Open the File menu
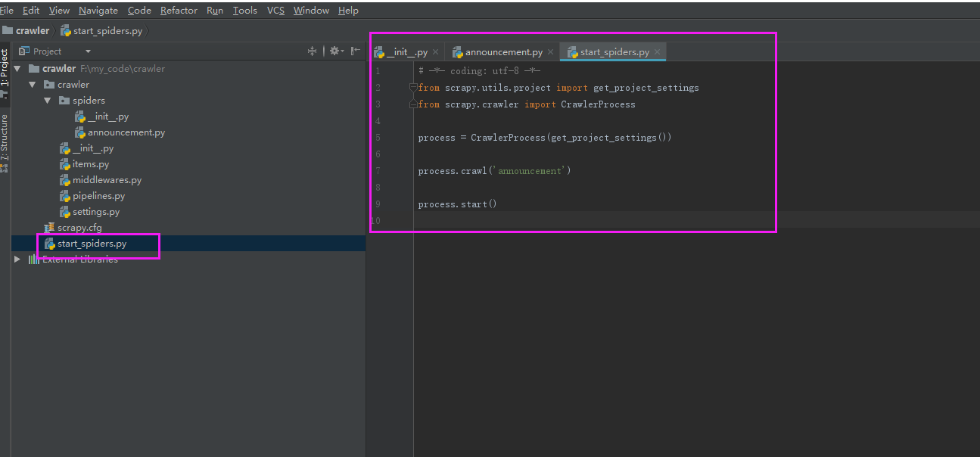The width and height of the screenshot is (980, 457). [7, 11]
